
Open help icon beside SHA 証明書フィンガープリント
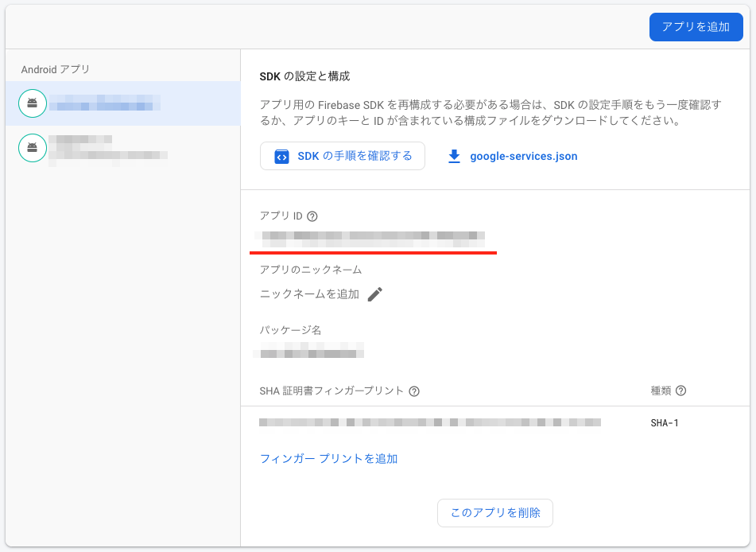tap(414, 391)
